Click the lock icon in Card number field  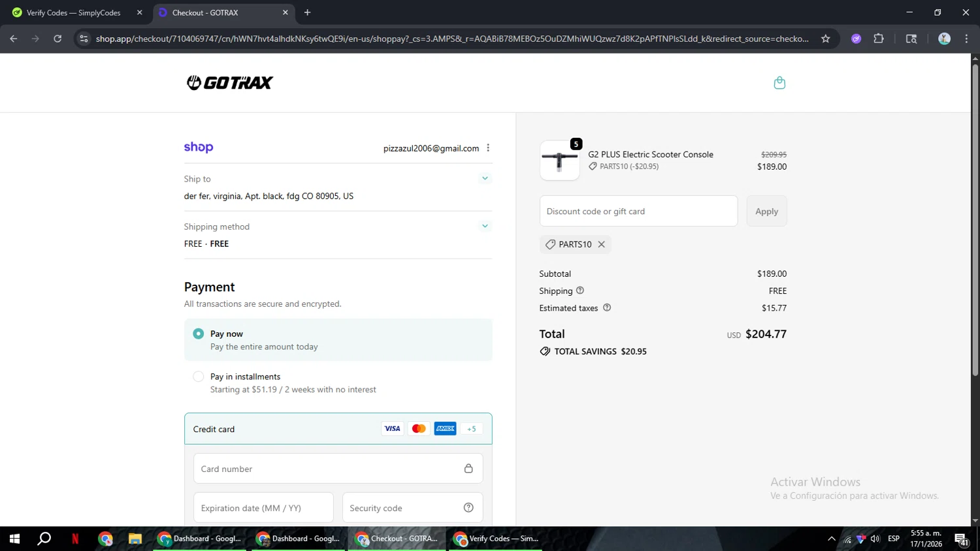(468, 469)
